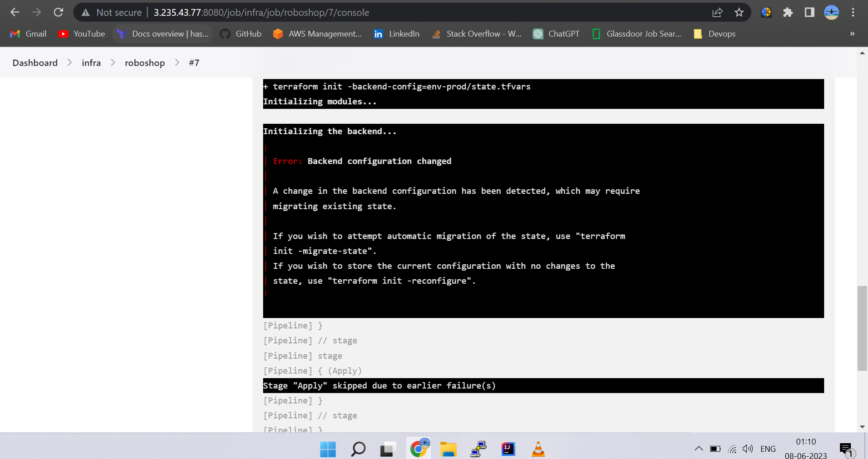The height and width of the screenshot is (459, 868).
Task: Open the colorful extension icon in toolbar
Action: 766,12
